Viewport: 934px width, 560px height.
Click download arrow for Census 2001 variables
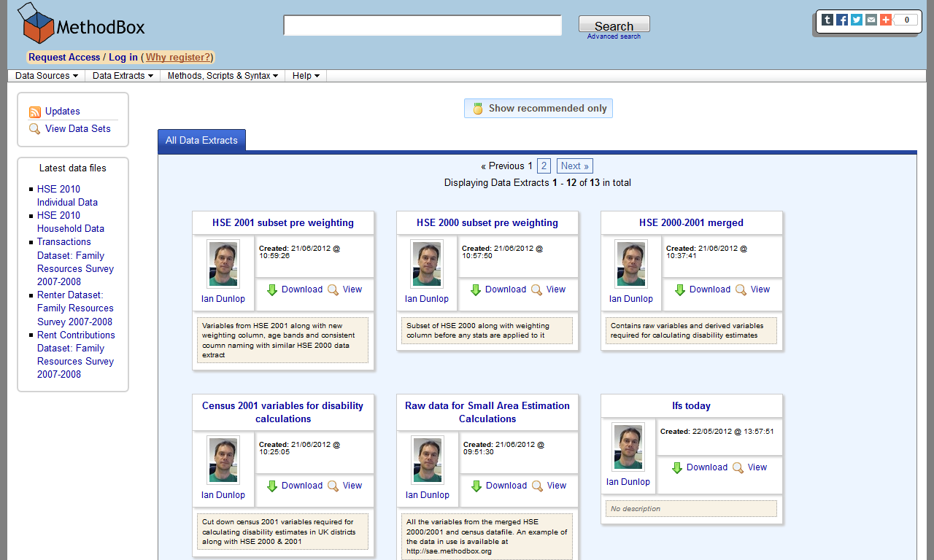click(272, 486)
